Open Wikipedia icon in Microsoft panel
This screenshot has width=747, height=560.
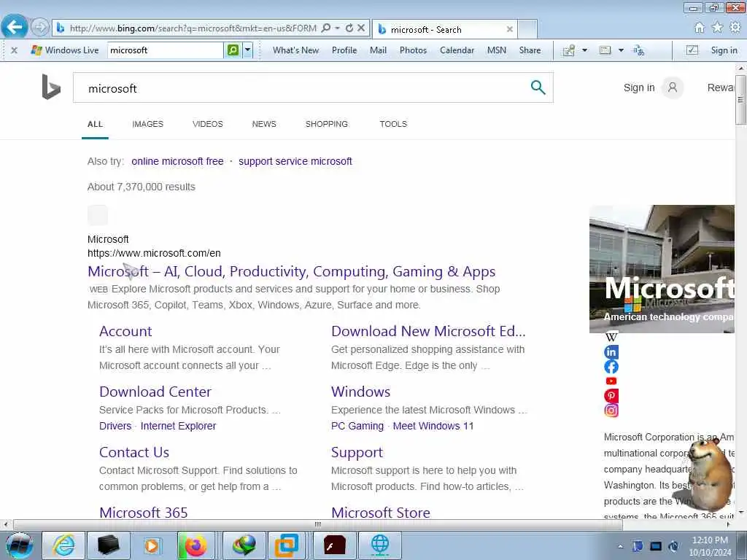(611, 337)
